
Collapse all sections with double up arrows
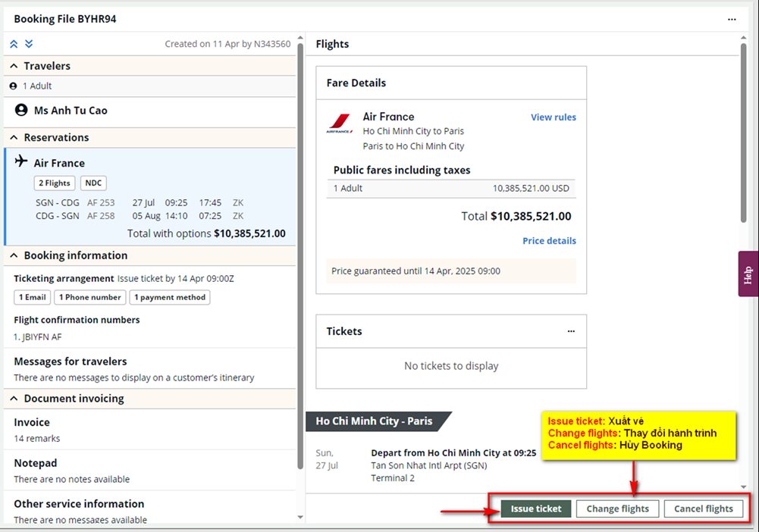coord(14,44)
